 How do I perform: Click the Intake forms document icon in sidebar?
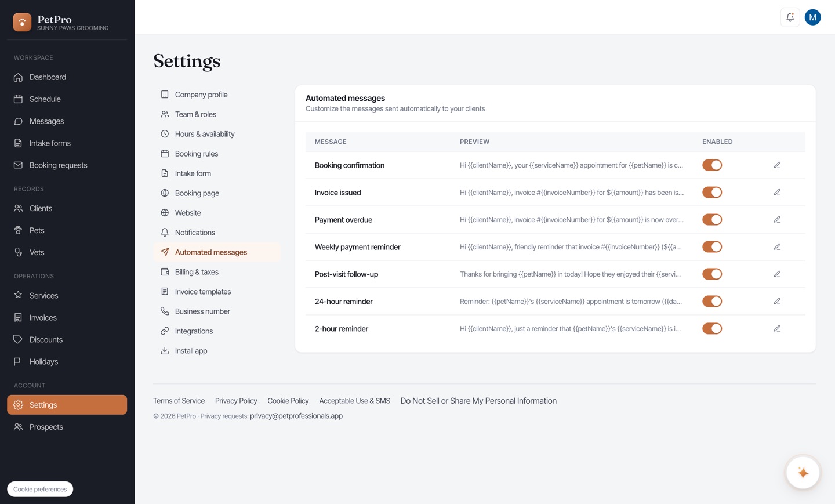click(19, 143)
